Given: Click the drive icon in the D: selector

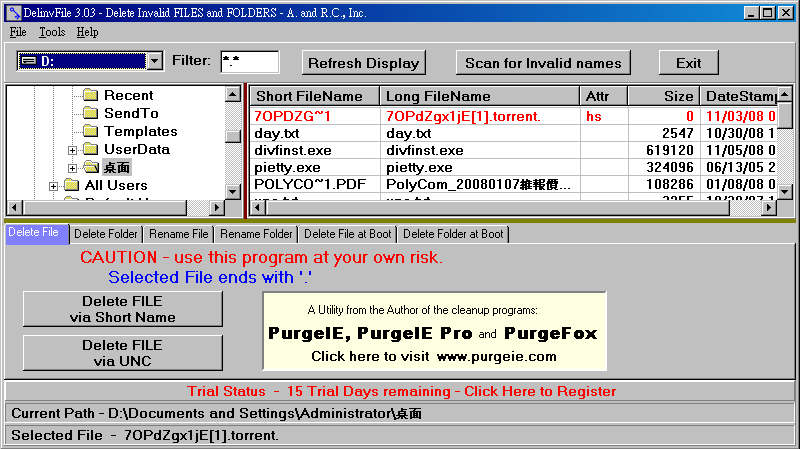Looking at the screenshot, I should click(x=29, y=61).
